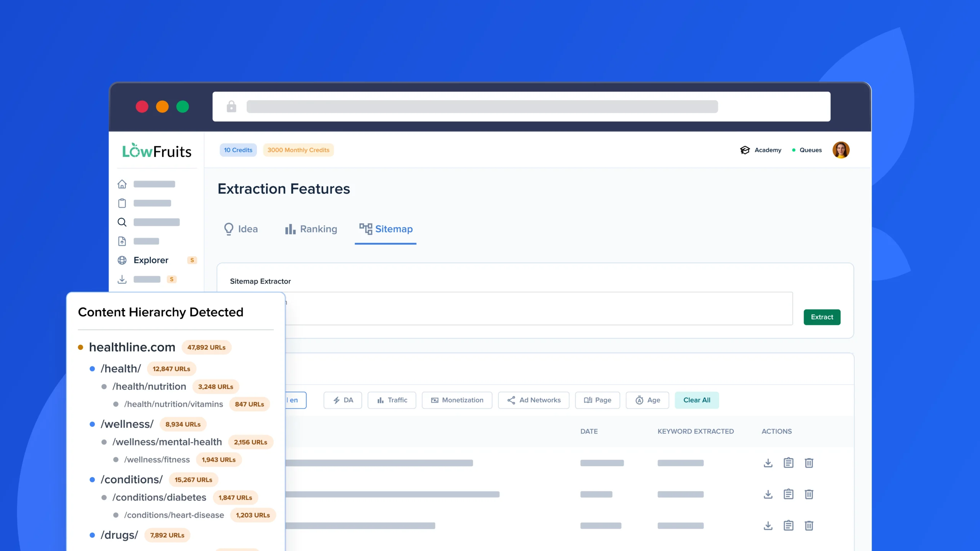Click the Extract button
This screenshot has height=551, width=980.
[822, 317]
